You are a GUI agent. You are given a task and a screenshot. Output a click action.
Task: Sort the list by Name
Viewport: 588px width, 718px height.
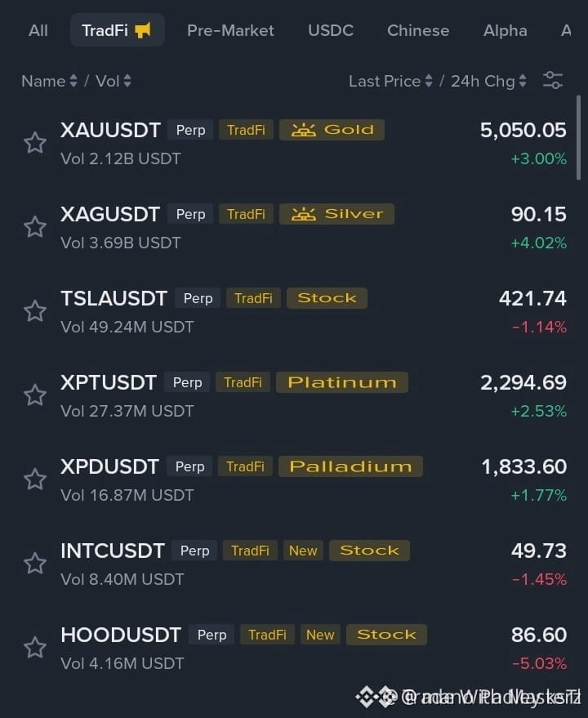(49, 81)
